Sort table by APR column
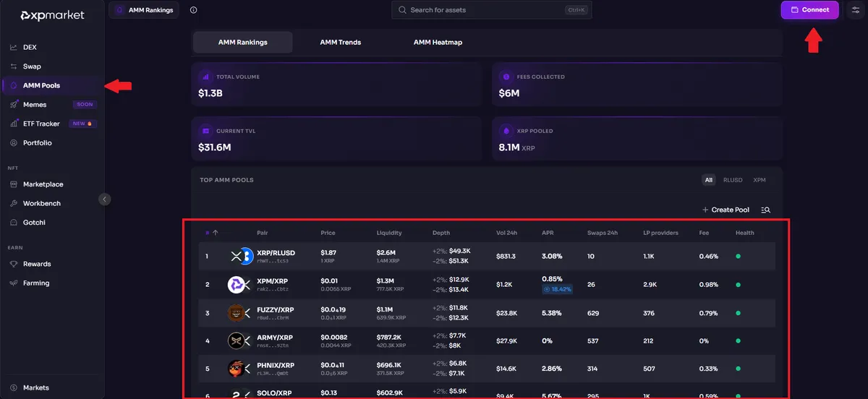This screenshot has width=868, height=399. [x=548, y=233]
